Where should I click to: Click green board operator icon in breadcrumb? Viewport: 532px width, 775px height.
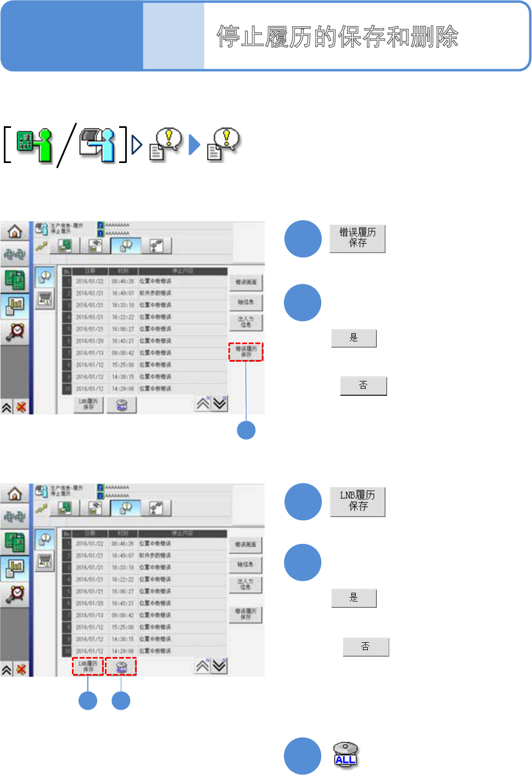pos(34,145)
